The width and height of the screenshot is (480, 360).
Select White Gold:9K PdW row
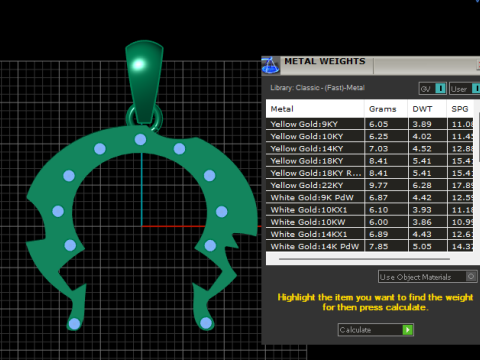(x=369, y=198)
